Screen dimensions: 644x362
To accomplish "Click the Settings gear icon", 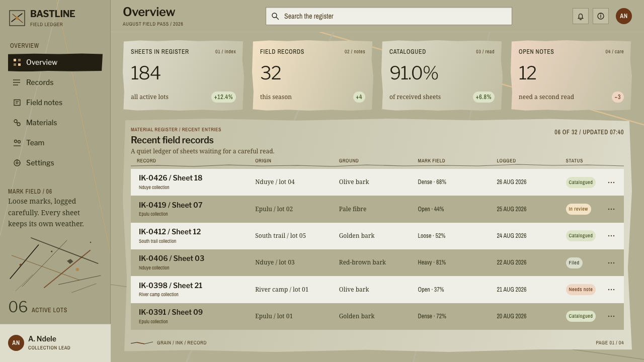I will pos(17,163).
